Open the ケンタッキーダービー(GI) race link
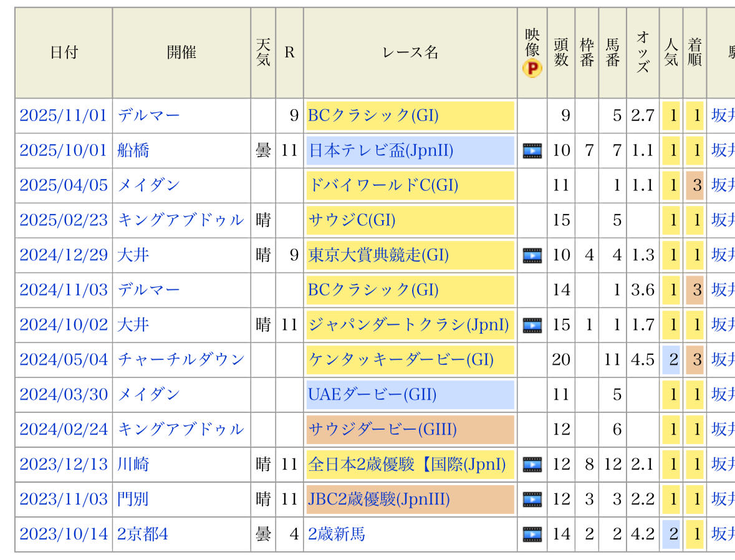This screenshot has width=735, height=560. 400,360
